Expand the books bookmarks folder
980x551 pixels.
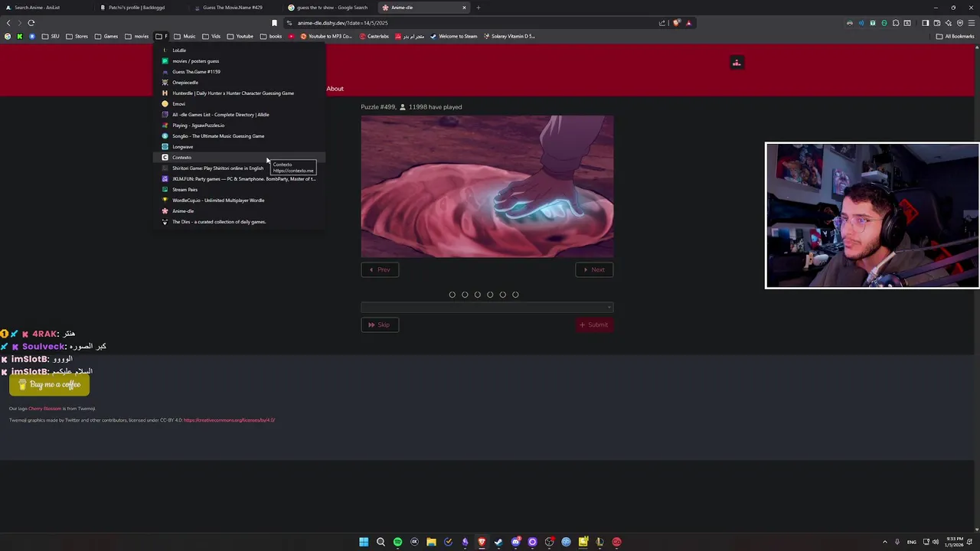(x=271, y=36)
